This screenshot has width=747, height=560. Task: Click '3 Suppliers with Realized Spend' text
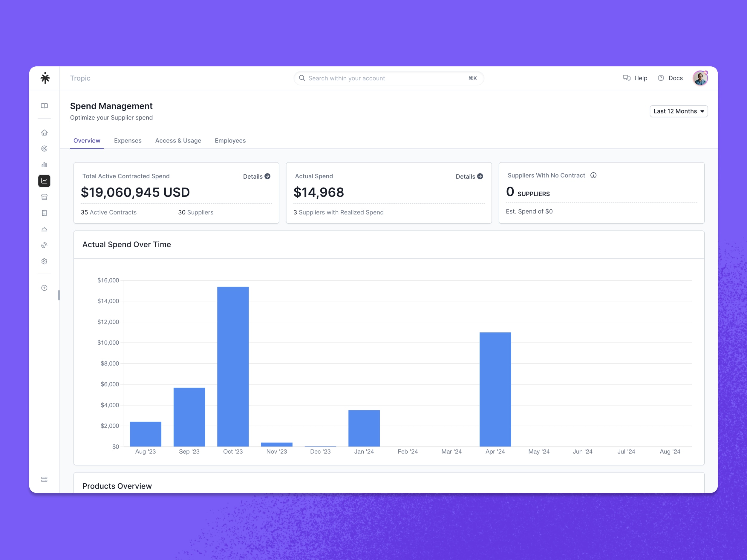click(338, 212)
